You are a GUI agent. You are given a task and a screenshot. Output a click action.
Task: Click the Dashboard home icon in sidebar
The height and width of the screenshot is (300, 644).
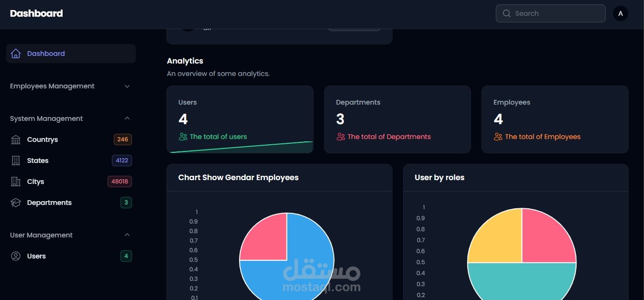(x=16, y=54)
